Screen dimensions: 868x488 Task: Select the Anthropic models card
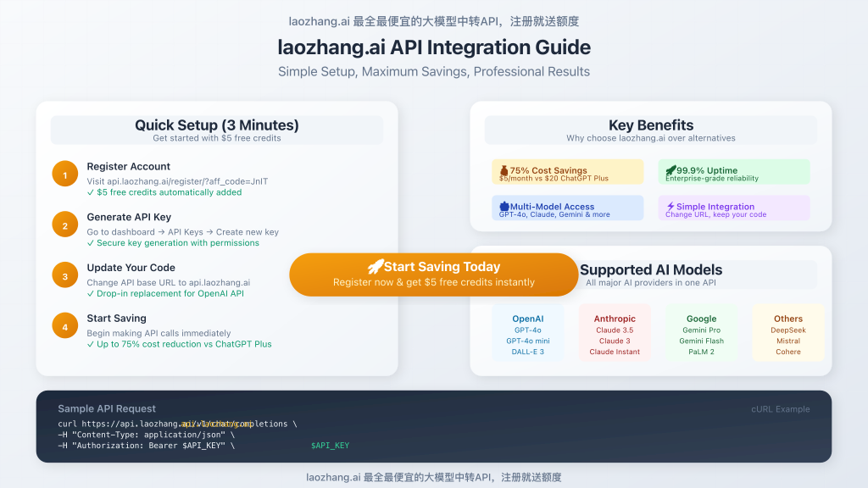(x=615, y=333)
